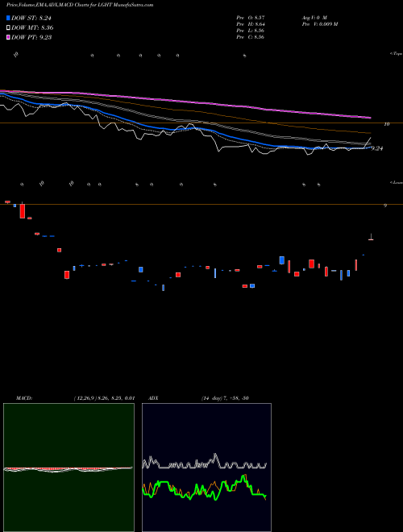Click the thick green line in ADX panel

coord(204,488)
